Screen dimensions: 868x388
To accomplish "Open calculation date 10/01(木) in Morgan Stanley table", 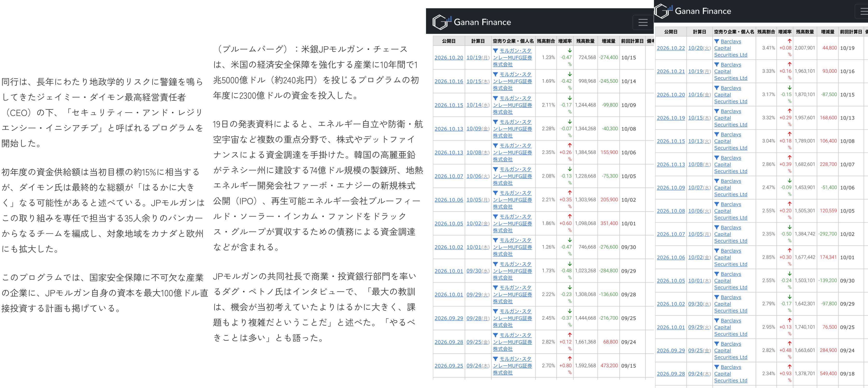I will 478,247.
